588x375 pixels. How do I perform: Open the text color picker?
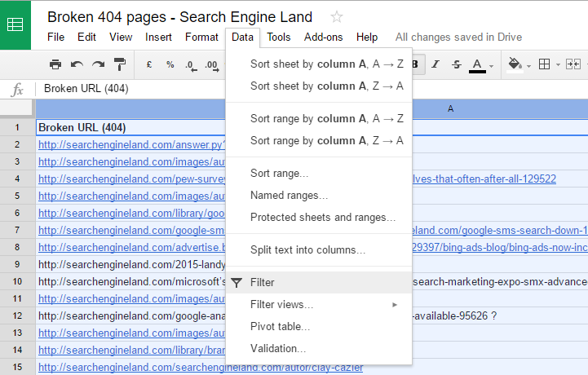click(478, 64)
